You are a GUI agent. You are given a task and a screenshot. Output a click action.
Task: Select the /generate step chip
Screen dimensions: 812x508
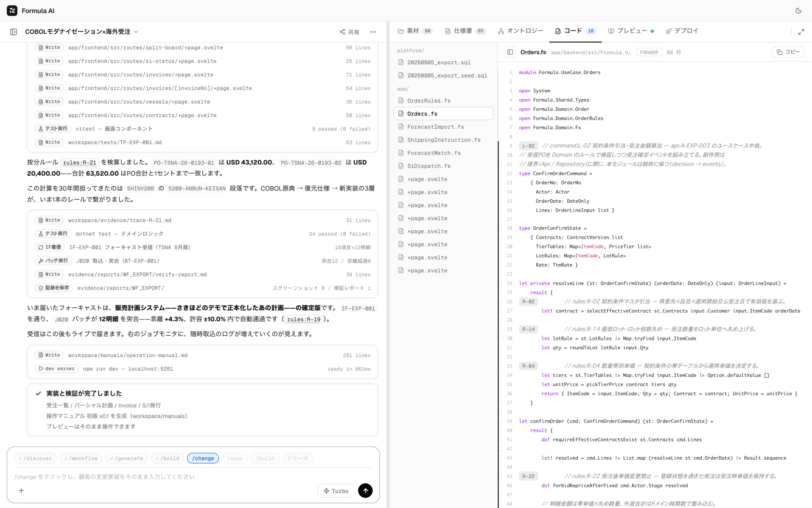[x=126, y=458]
